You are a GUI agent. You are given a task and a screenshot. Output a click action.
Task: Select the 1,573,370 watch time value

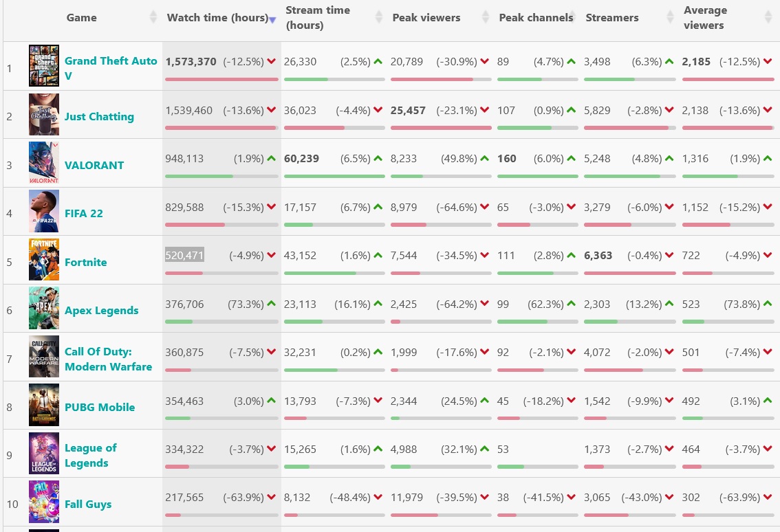point(191,62)
